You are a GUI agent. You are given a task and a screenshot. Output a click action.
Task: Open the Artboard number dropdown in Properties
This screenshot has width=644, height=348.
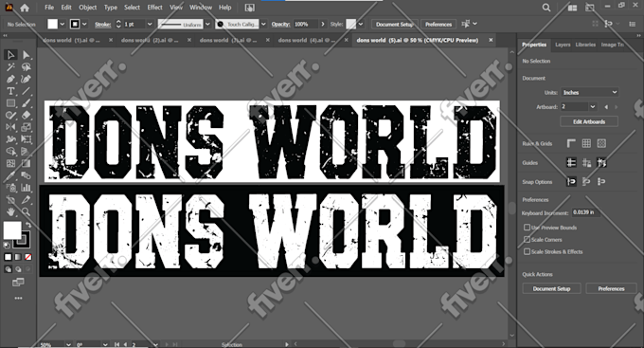point(593,106)
